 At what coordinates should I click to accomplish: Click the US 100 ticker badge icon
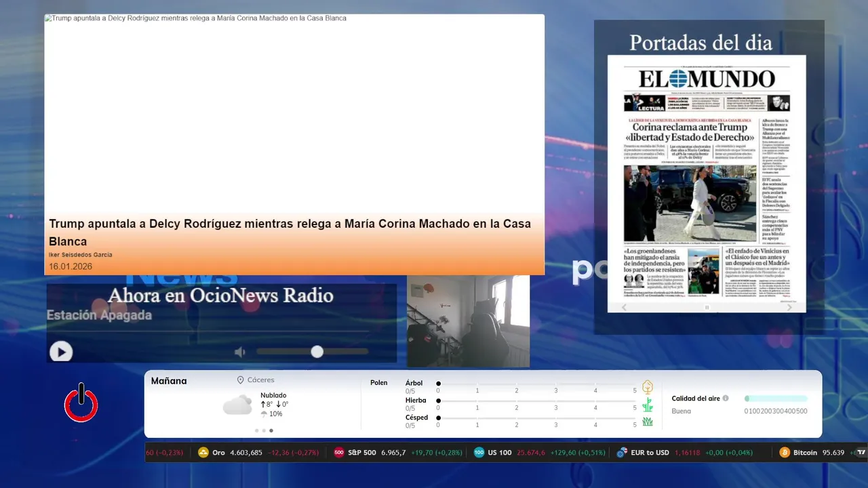click(479, 452)
